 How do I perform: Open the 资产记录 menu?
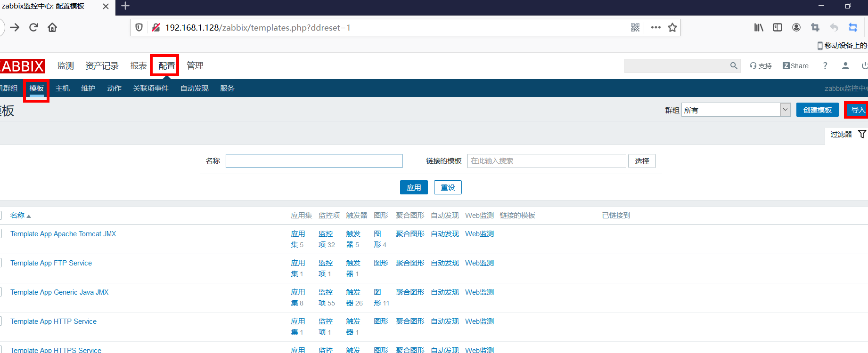coord(102,66)
